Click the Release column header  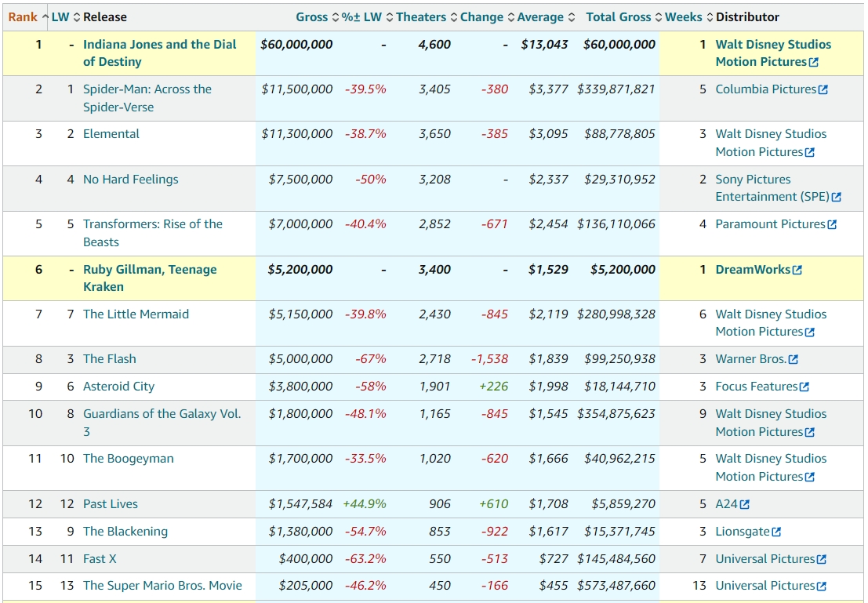click(x=105, y=17)
